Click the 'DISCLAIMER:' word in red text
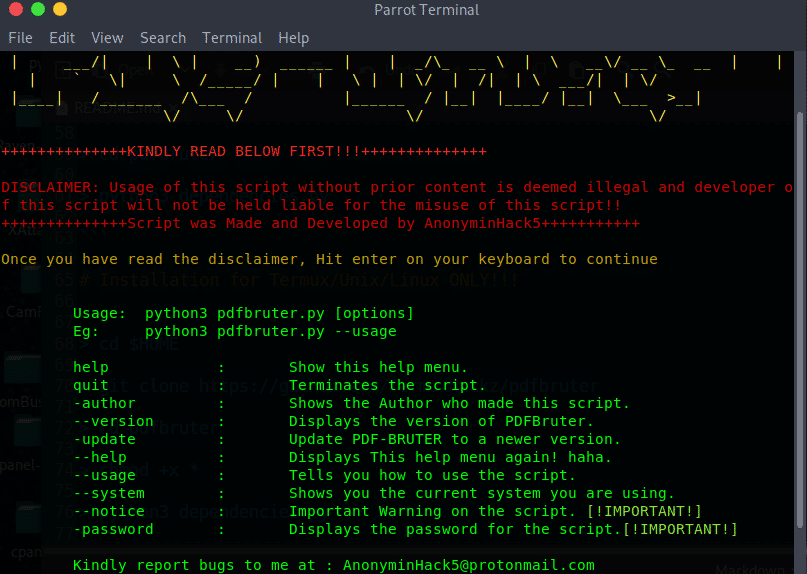Viewport: 807px width, 574px height. pos(50,187)
